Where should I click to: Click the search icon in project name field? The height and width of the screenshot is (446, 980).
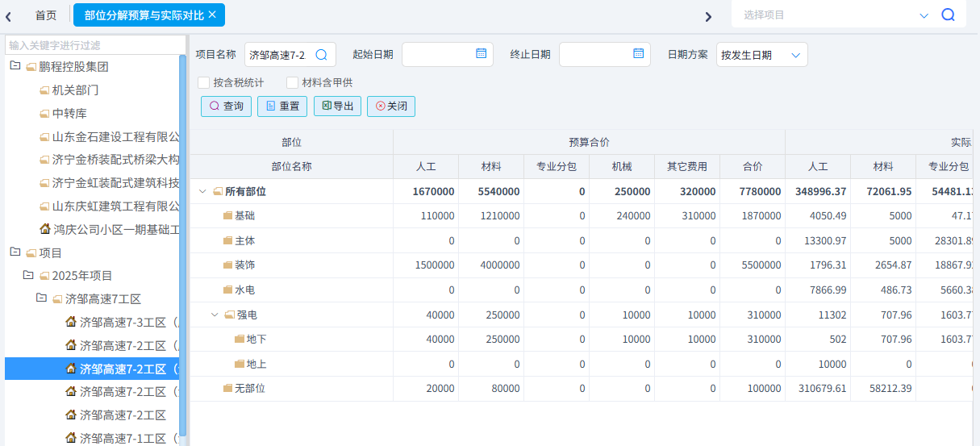point(321,55)
